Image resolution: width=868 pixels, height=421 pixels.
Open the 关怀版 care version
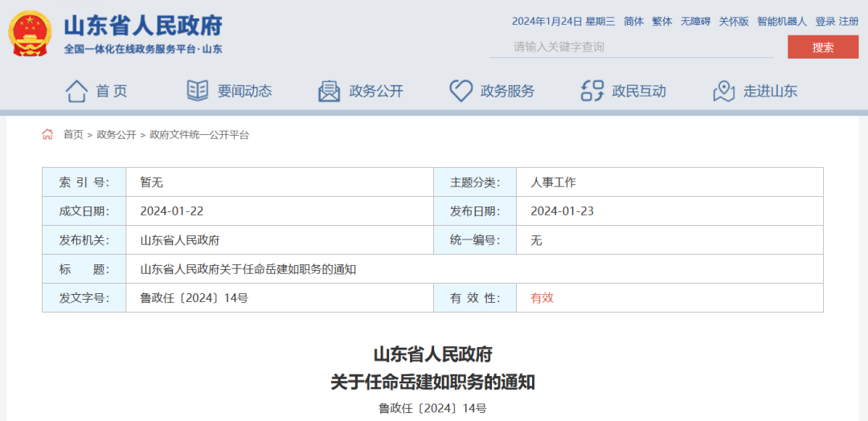tap(733, 22)
